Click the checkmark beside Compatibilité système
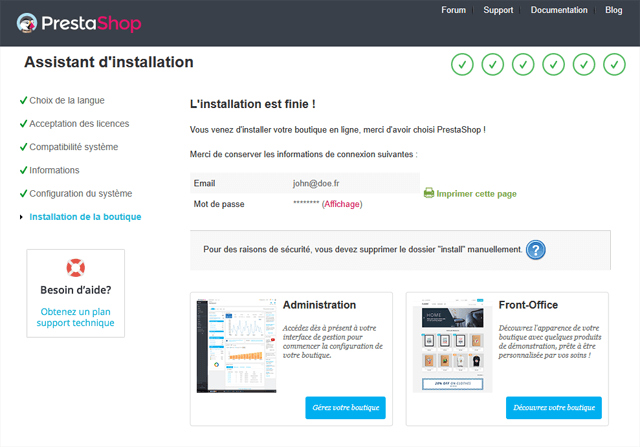 [23, 147]
